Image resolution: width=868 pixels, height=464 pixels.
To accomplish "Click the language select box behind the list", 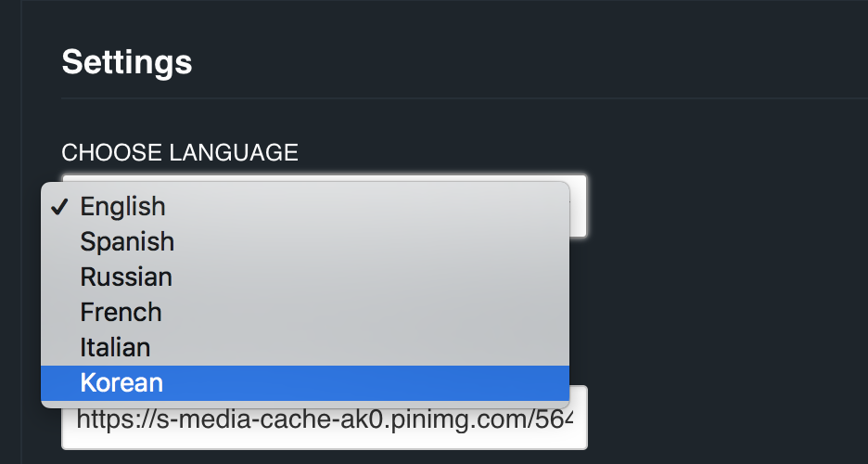I will (578, 205).
